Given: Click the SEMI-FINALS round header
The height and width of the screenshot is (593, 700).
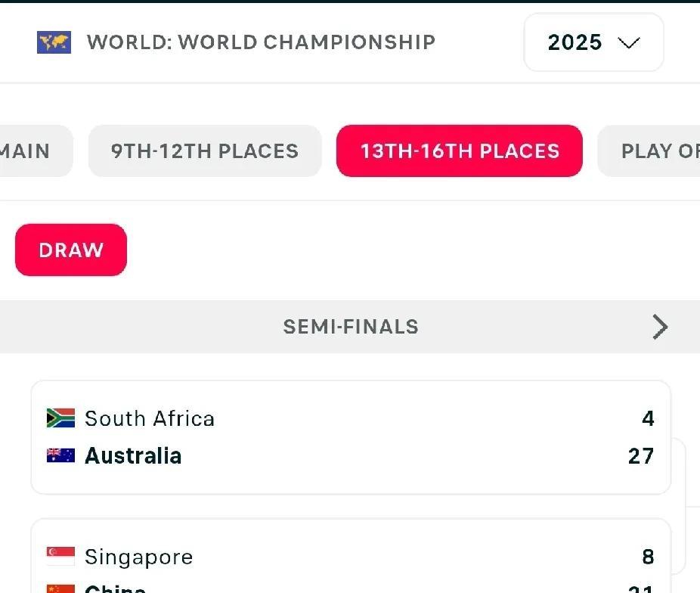Looking at the screenshot, I should pyautogui.click(x=351, y=327).
